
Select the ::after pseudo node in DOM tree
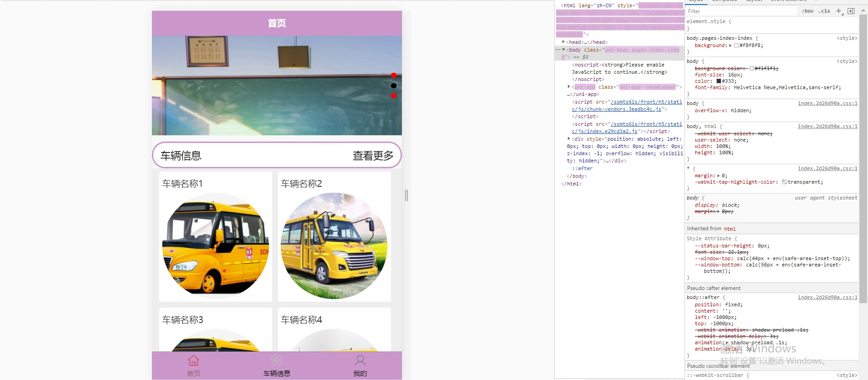(582, 168)
